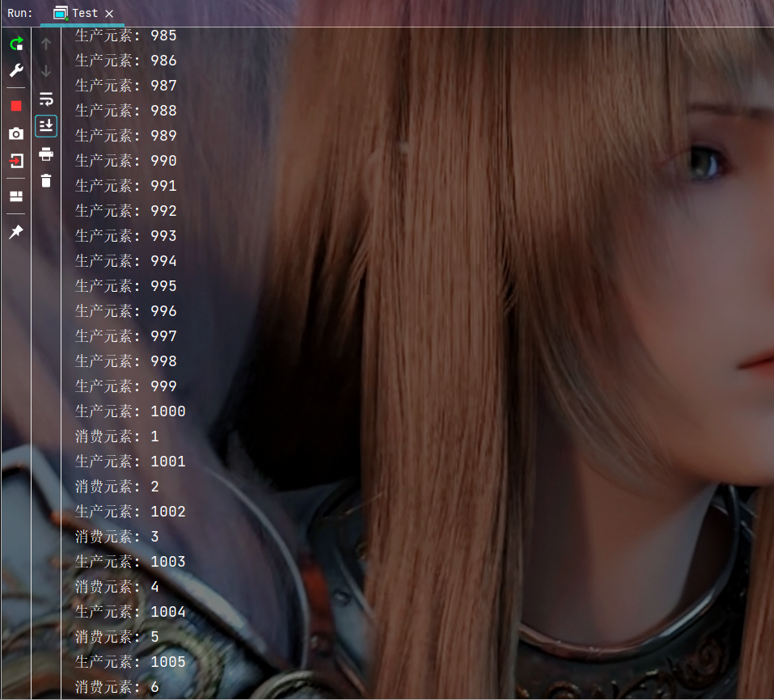Print console output via printer icon

point(46,154)
